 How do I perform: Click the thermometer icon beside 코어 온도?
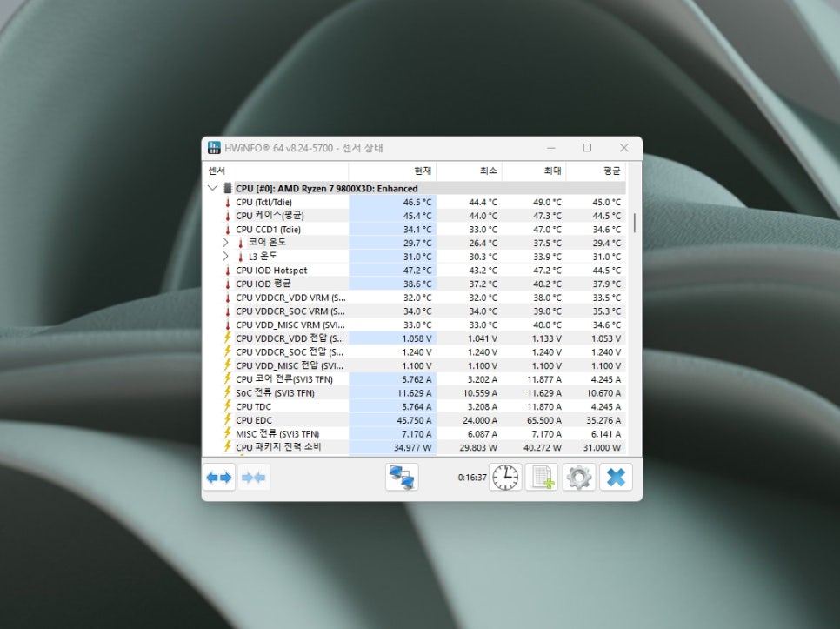tap(241, 244)
